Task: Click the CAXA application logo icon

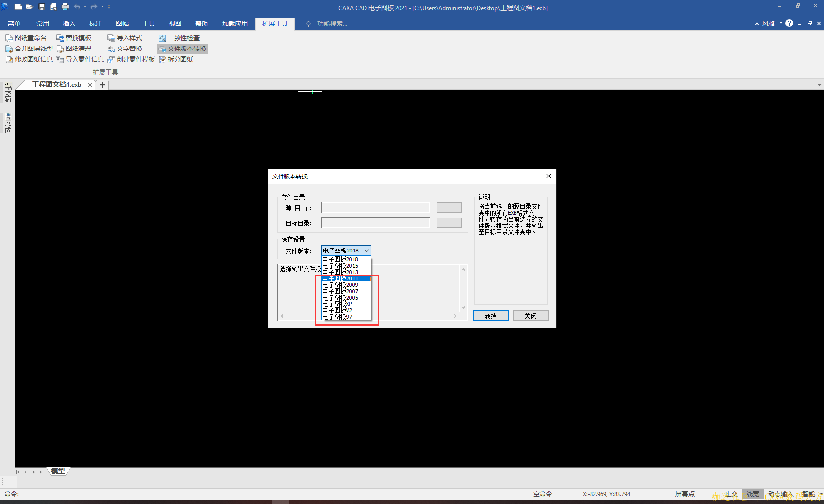Action: click(5, 7)
